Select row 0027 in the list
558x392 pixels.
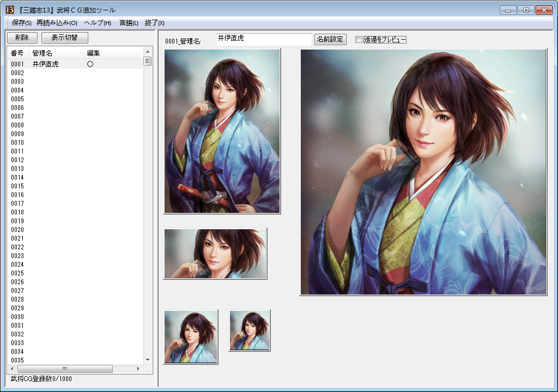point(75,291)
